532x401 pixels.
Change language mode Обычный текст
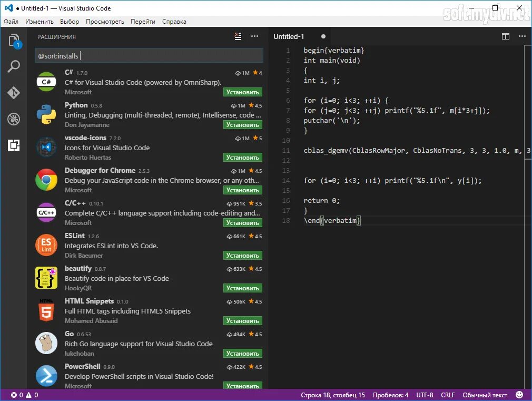coord(485,395)
